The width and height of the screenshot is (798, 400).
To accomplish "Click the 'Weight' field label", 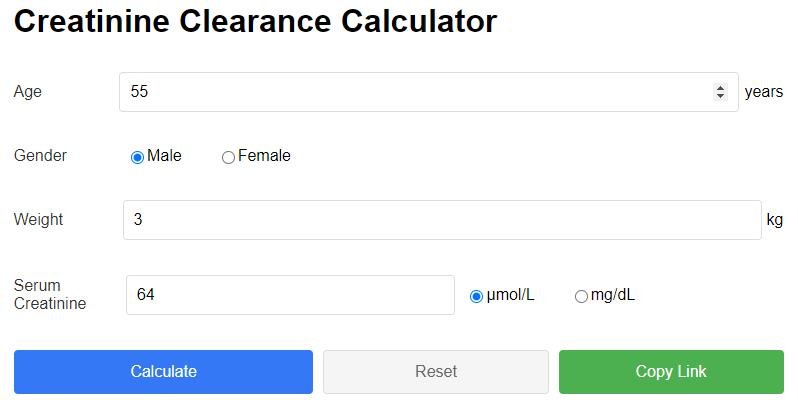I will pyautogui.click(x=38, y=220).
